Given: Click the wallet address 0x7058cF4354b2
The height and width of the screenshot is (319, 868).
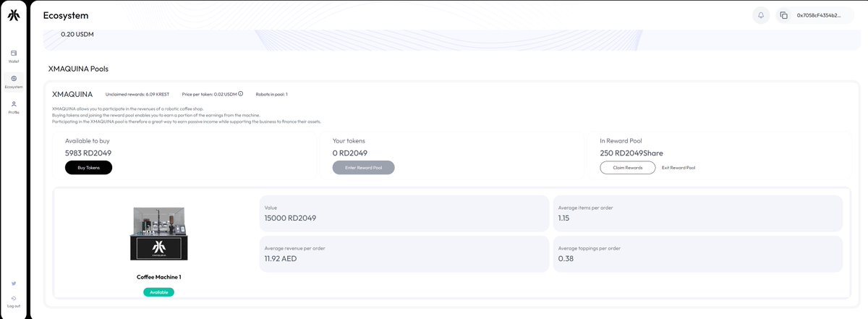Looking at the screenshot, I should 819,15.
